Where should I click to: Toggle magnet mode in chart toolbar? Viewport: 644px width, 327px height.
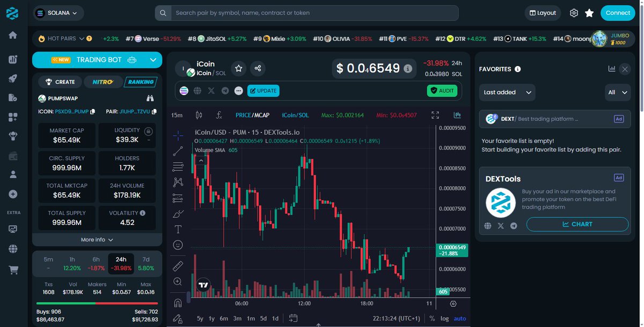coord(178,303)
